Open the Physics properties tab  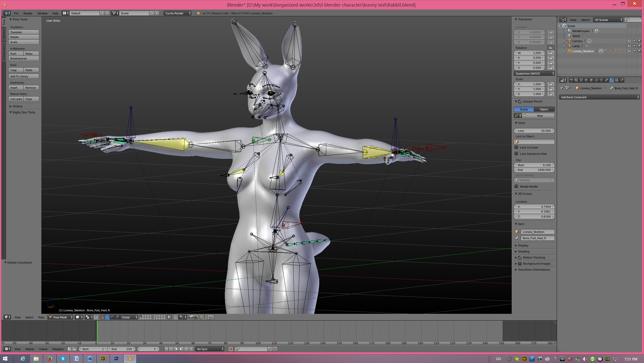[622, 80]
